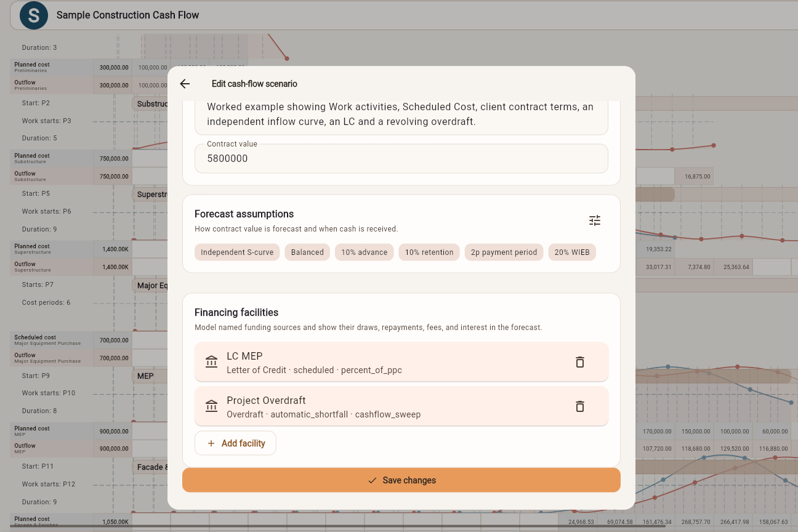Click the 2p payment period chip

click(504, 252)
